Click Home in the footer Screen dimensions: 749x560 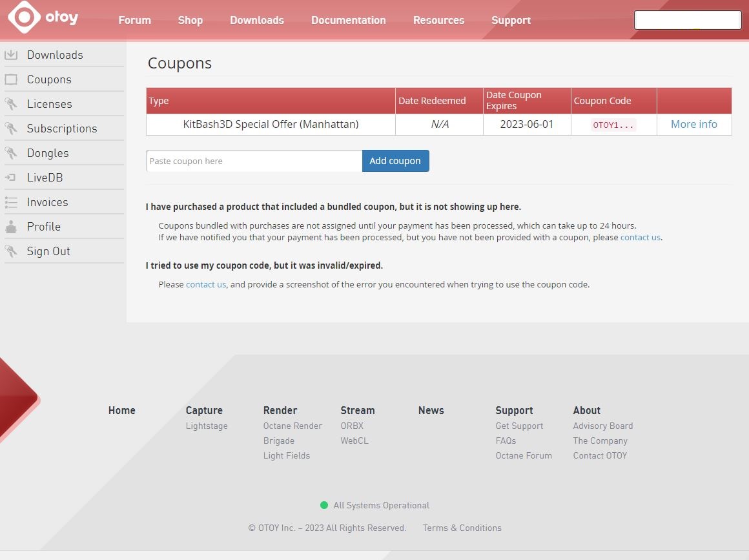[122, 410]
